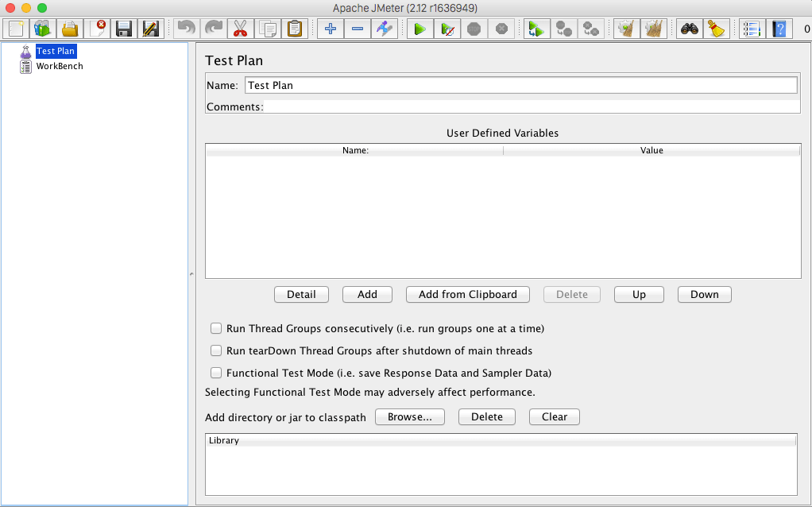Image resolution: width=812 pixels, height=507 pixels.
Task: Click the Name input field
Action: (x=521, y=85)
